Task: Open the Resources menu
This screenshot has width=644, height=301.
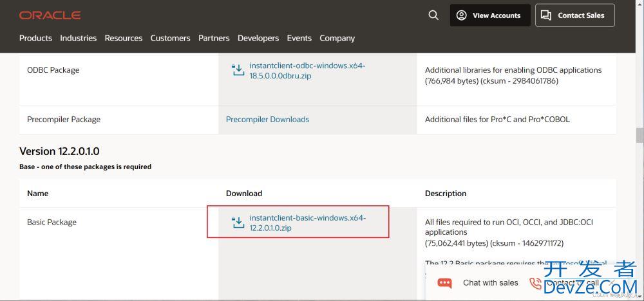Action: (x=123, y=38)
